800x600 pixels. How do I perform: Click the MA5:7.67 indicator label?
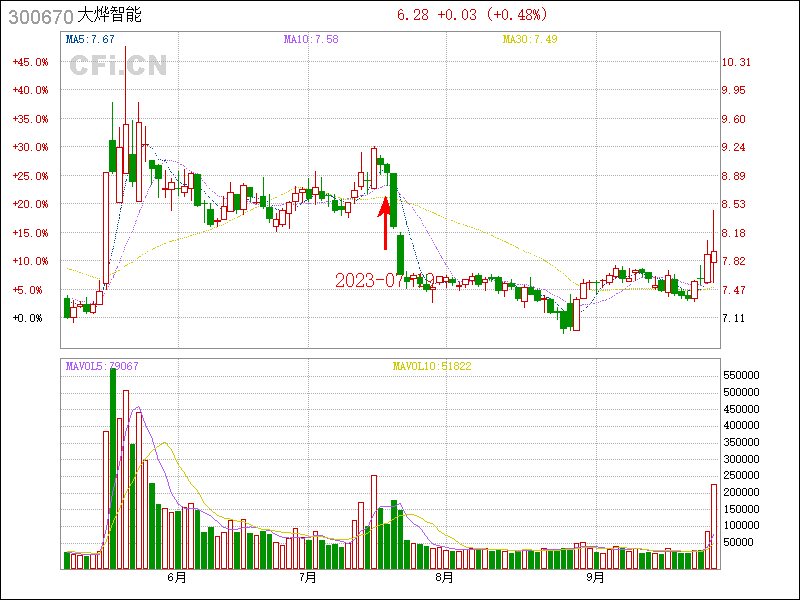click(90, 39)
